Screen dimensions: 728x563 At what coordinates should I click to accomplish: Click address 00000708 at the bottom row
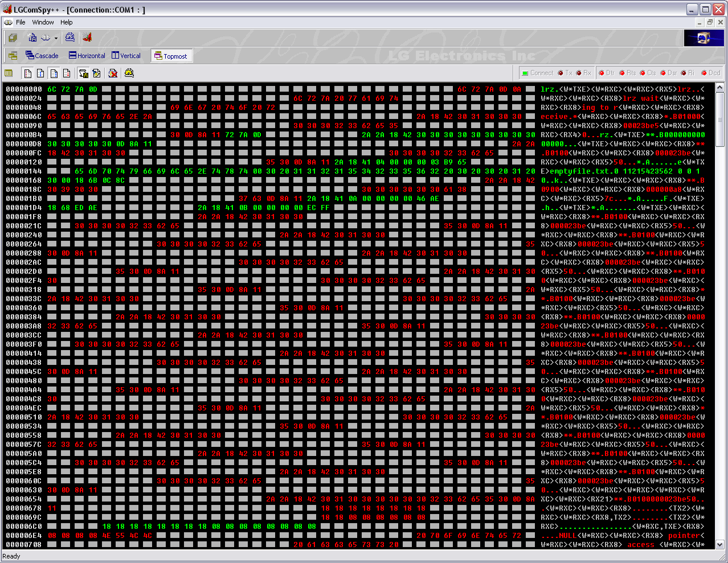click(x=24, y=545)
